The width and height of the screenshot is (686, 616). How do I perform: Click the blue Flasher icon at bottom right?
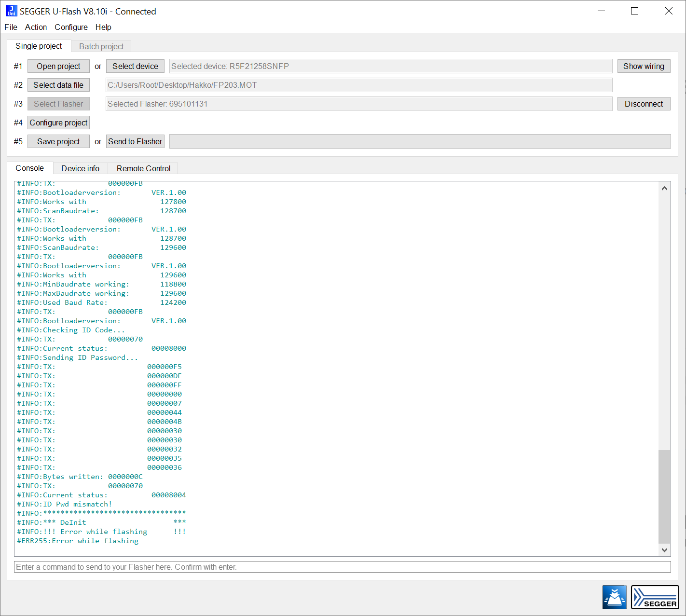click(x=614, y=597)
